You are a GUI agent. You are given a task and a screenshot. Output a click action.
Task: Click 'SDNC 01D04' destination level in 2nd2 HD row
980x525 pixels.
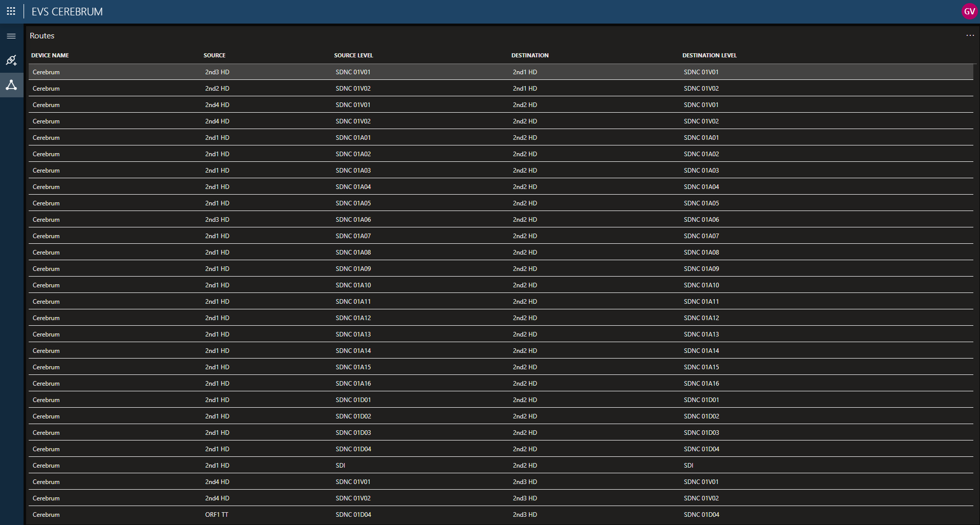click(701, 449)
